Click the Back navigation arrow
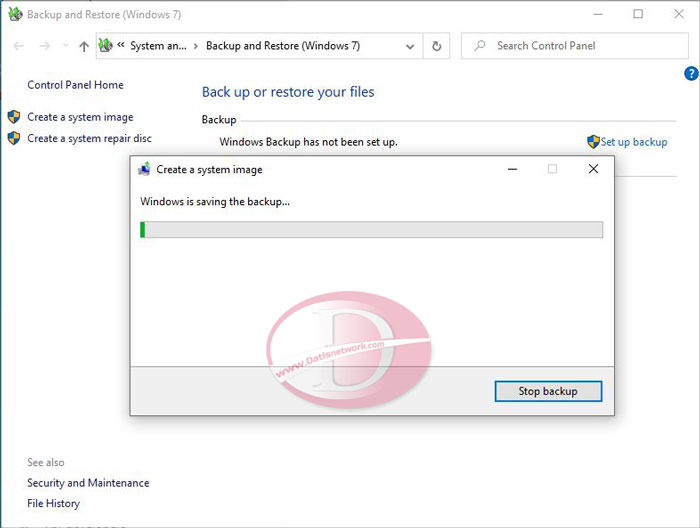Screen dimensions: 700x528 [x=18, y=46]
